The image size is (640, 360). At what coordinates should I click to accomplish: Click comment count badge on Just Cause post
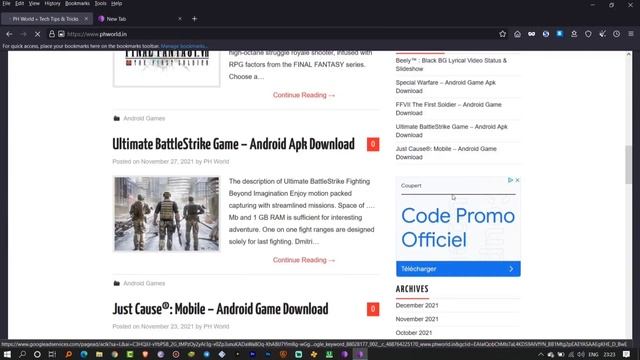[373, 309]
